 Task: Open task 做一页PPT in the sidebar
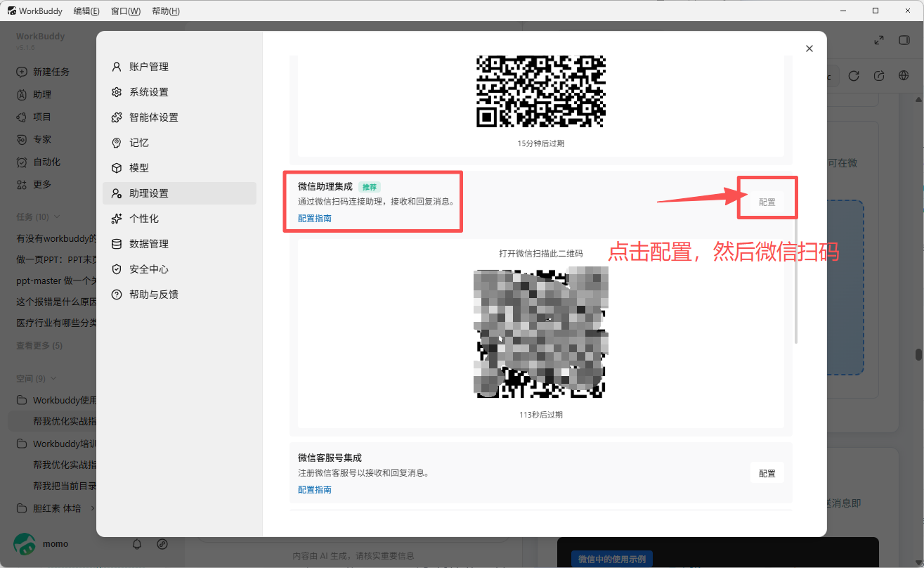[56, 259]
